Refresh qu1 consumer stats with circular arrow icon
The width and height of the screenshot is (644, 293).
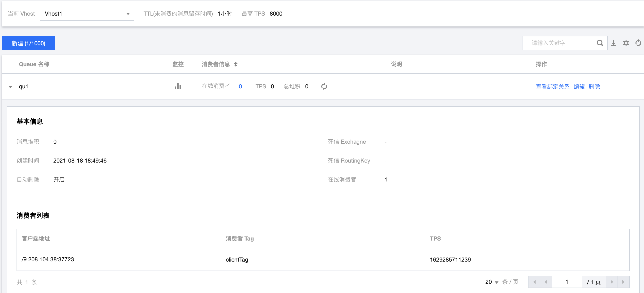[324, 86]
